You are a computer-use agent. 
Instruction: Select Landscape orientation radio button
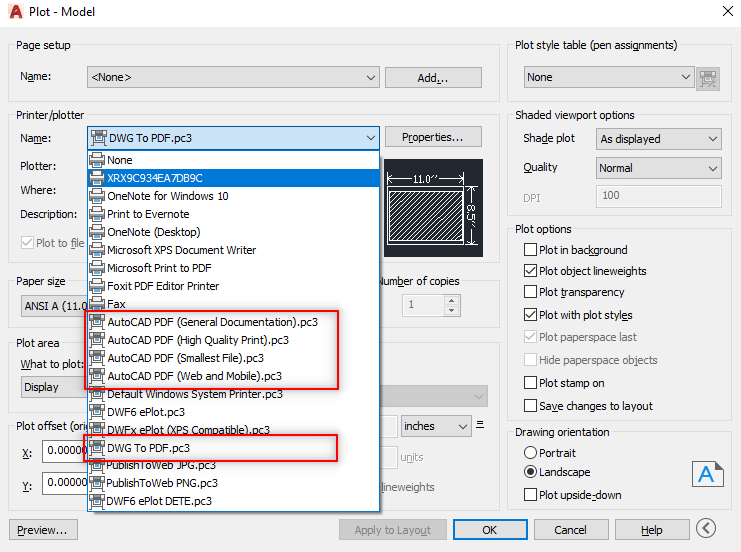pos(530,472)
